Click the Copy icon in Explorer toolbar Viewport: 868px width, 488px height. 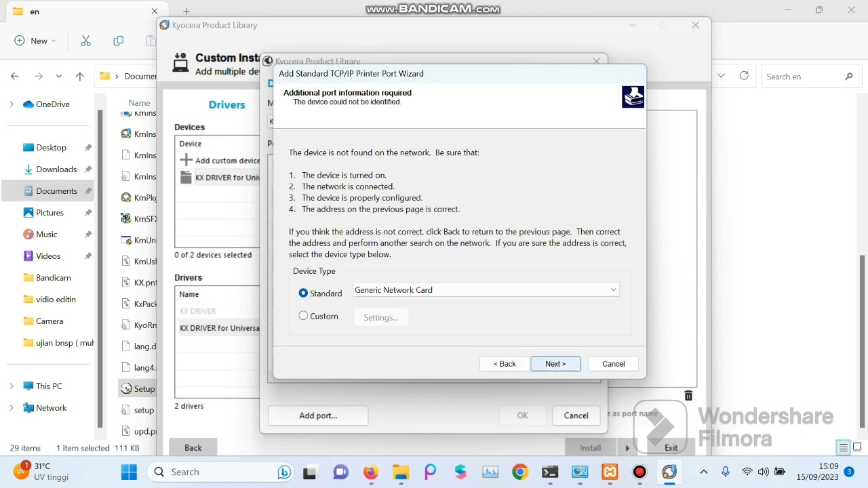tap(119, 41)
